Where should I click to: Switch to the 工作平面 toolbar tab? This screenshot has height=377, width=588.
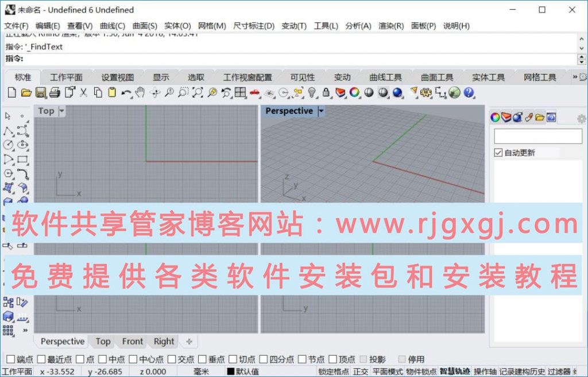click(x=66, y=78)
